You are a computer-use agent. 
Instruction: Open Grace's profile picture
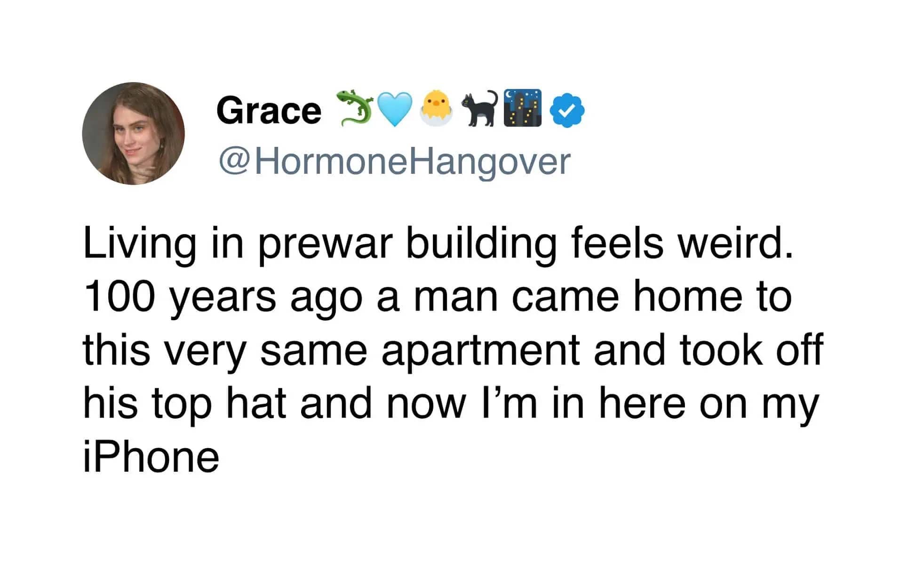[134, 134]
